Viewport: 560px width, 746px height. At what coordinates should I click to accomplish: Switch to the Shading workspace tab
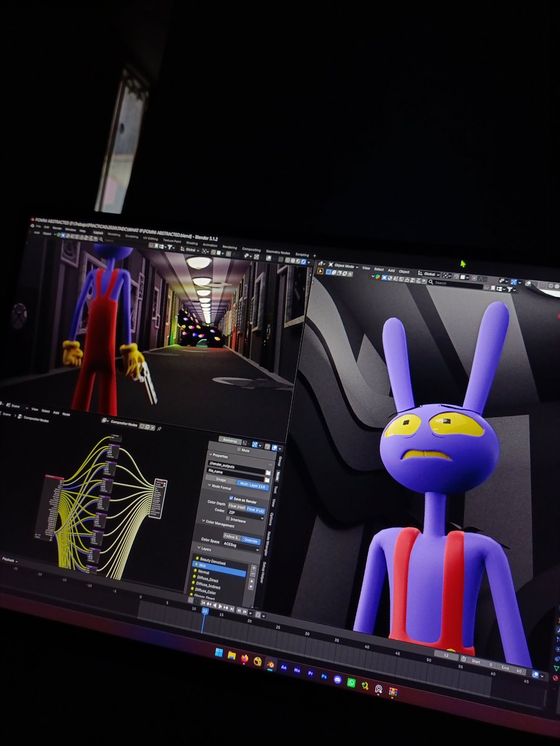point(192,243)
